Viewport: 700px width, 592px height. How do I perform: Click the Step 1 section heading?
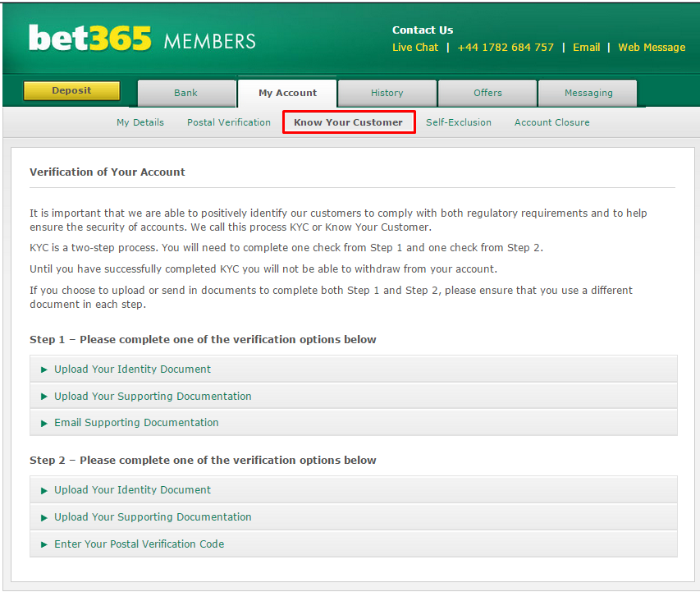[x=203, y=340]
